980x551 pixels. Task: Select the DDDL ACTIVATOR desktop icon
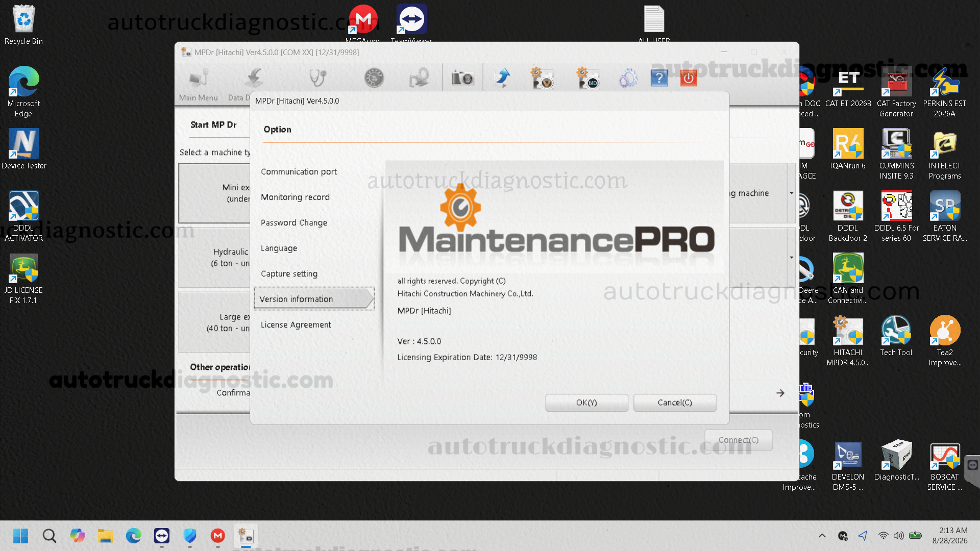coord(23,216)
